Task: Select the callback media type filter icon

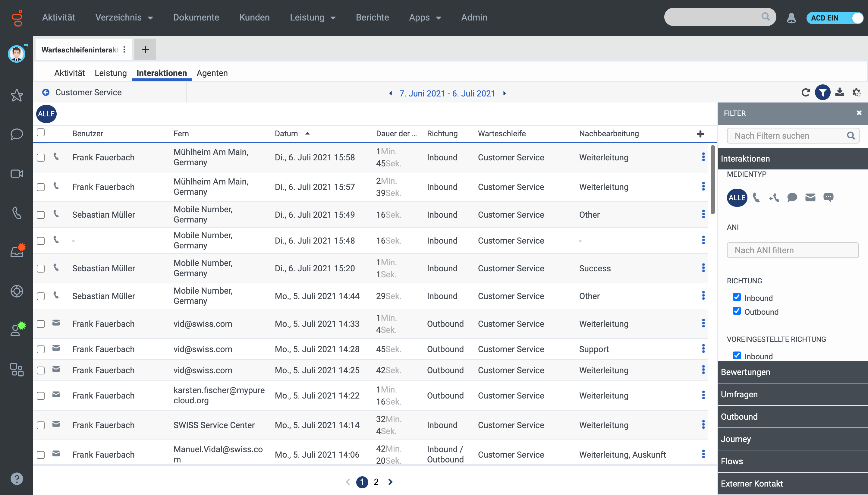Action: coord(774,197)
